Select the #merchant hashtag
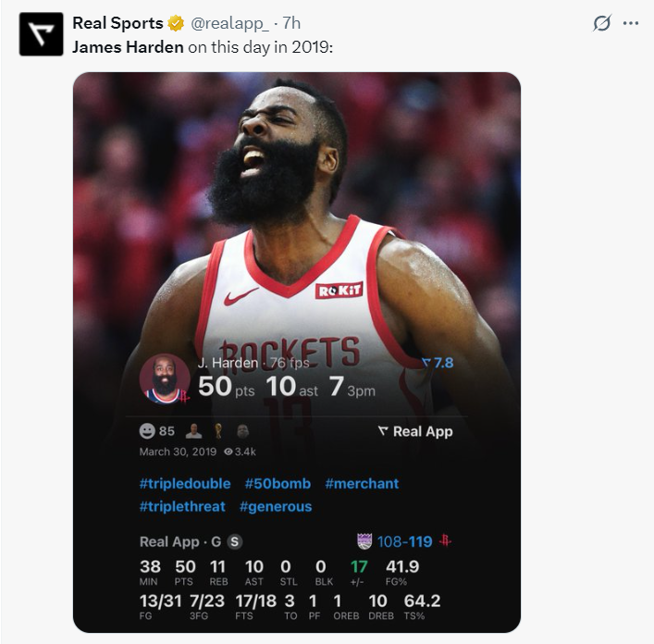654x644 pixels. pos(362,483)
